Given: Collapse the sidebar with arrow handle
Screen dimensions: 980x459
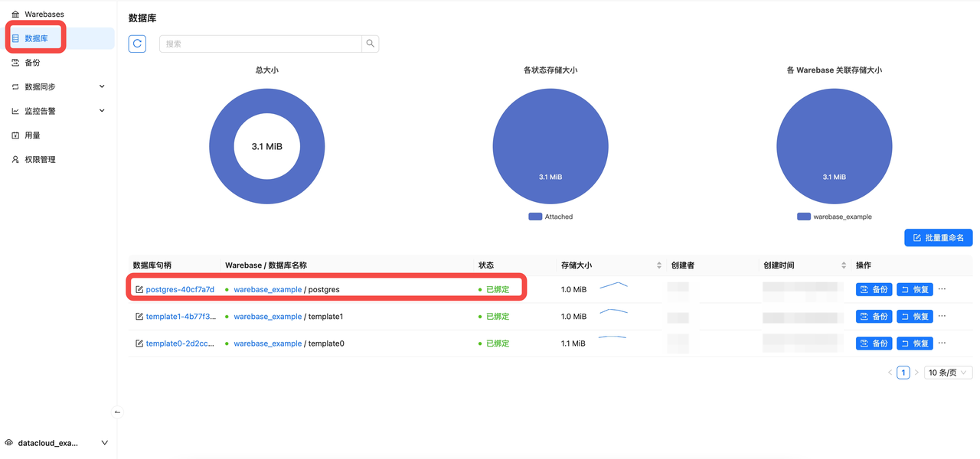Looking at the screenshot, I should pyautogui.click(x=117, y=412).
